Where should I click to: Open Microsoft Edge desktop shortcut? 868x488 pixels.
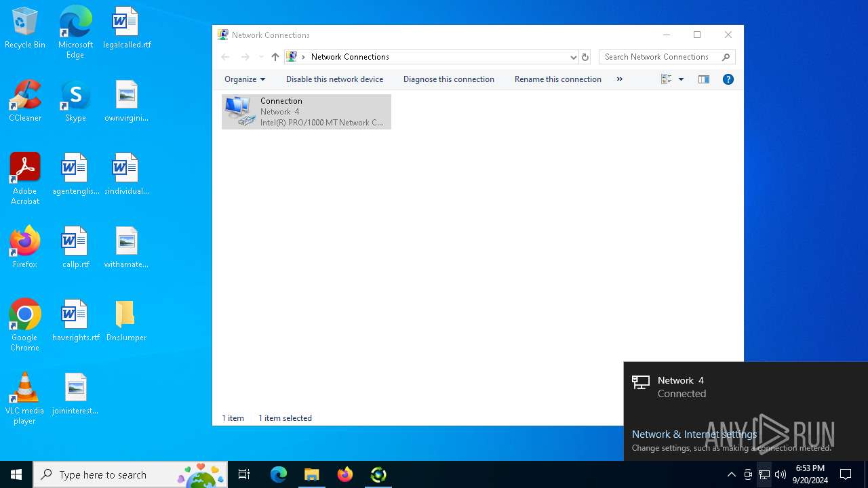75,32
